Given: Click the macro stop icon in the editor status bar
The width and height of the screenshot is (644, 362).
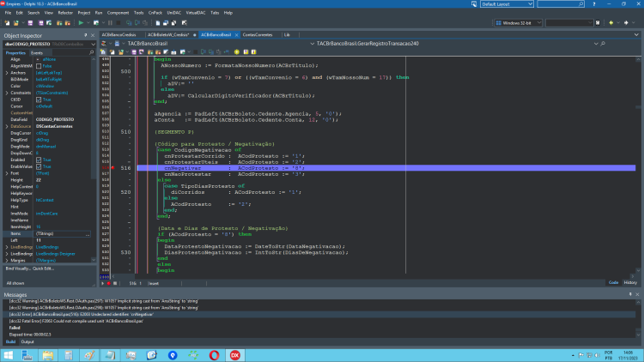Looking at the screenshot, I should click(x=115, y=283).
